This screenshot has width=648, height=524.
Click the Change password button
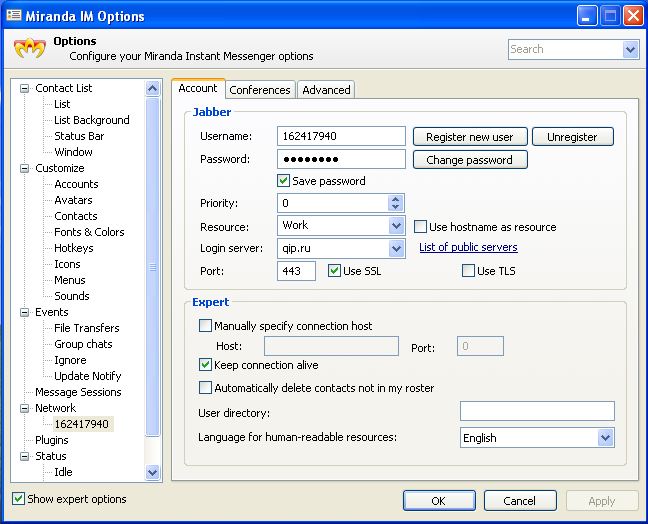click(x=470, y=160)
